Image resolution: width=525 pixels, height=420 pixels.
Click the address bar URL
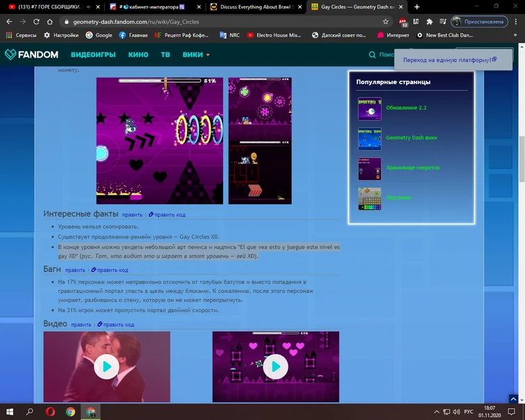click(136, 22)
